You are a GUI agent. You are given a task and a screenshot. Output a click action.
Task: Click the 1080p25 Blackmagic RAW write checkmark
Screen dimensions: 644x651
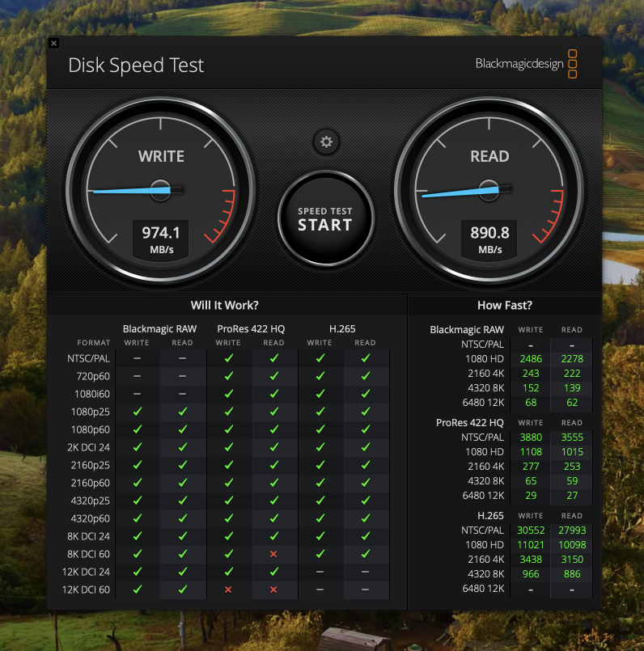point(137,412)
